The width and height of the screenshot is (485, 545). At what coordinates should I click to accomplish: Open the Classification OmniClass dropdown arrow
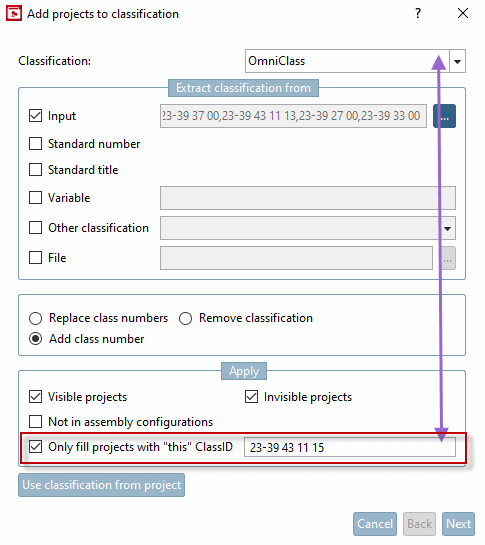[458, 61]
